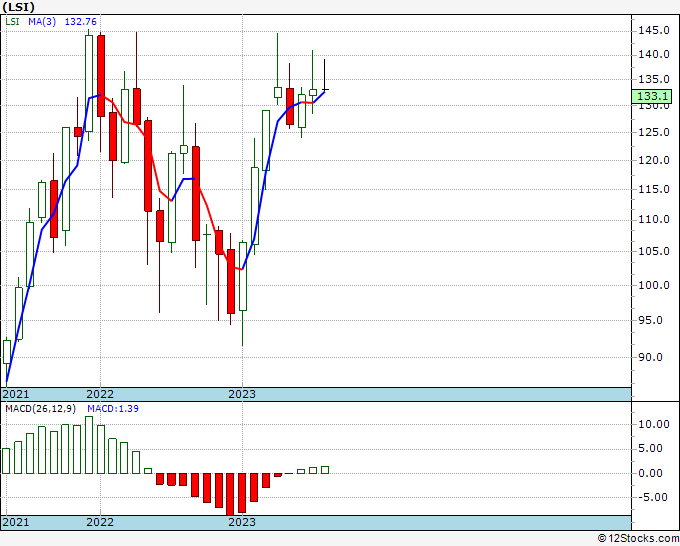
Task: Click the MACD:1.39 value label
Action: 113,409
